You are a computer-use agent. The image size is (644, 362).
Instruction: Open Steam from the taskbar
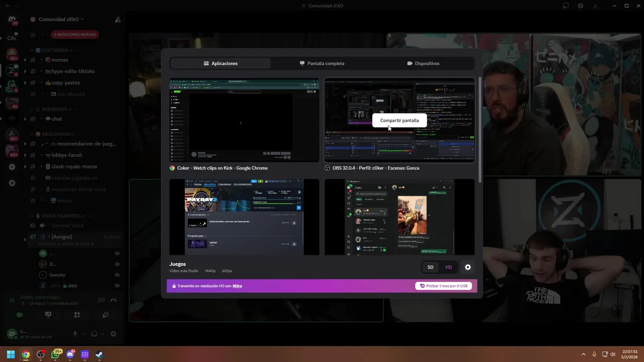click(100, 354)
